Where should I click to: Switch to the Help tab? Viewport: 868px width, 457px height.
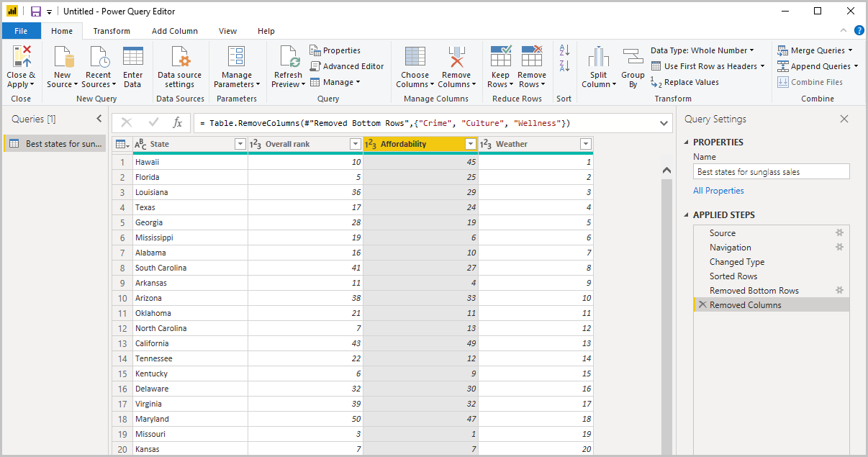[266, 31]
